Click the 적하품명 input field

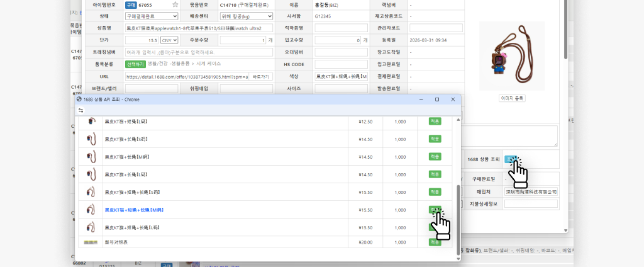[341, 28]
